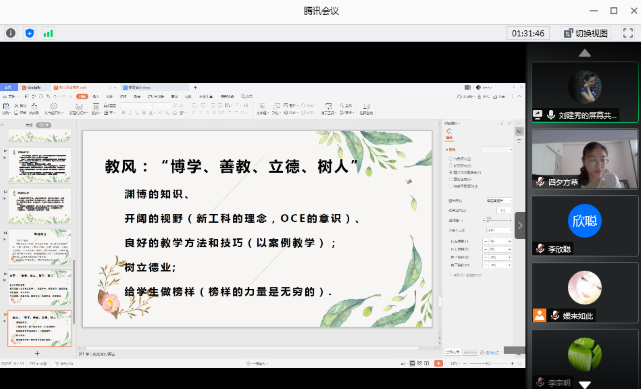
Task: Click the muted mic icon beside 四夕方蒂
Action: click(x=540, y=181)
